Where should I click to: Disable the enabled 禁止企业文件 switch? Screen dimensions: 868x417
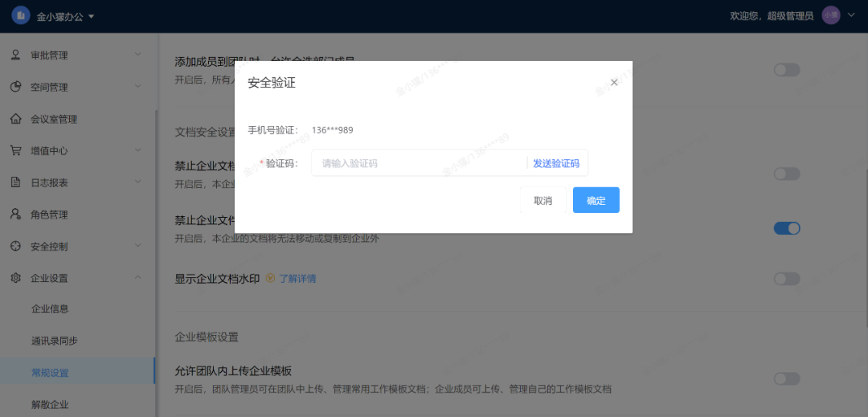pos(787,228)
